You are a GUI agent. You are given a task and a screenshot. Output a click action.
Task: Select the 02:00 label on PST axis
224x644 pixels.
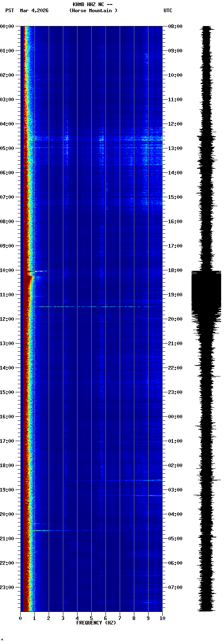pyautogui.click(x=7, y=75)
